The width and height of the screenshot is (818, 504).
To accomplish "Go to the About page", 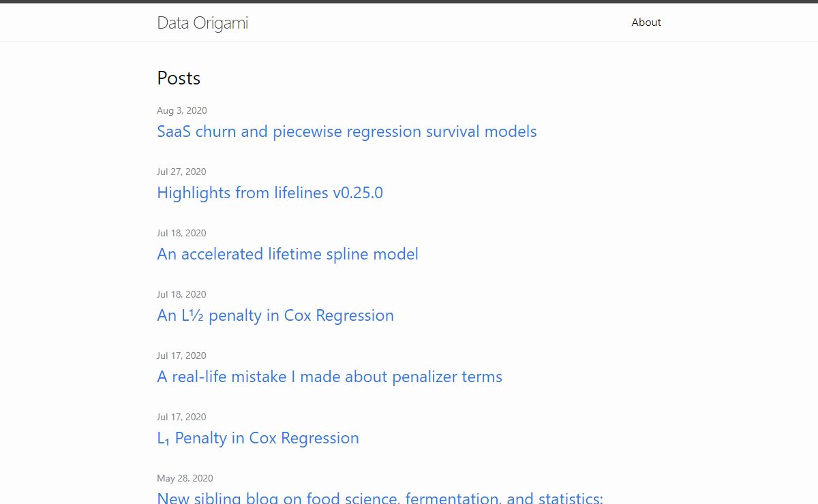I will [x=646, y=22].
